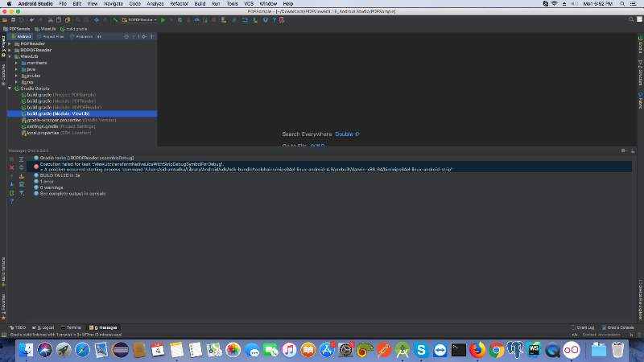Open Messages panel gear settings

[622, 150]
